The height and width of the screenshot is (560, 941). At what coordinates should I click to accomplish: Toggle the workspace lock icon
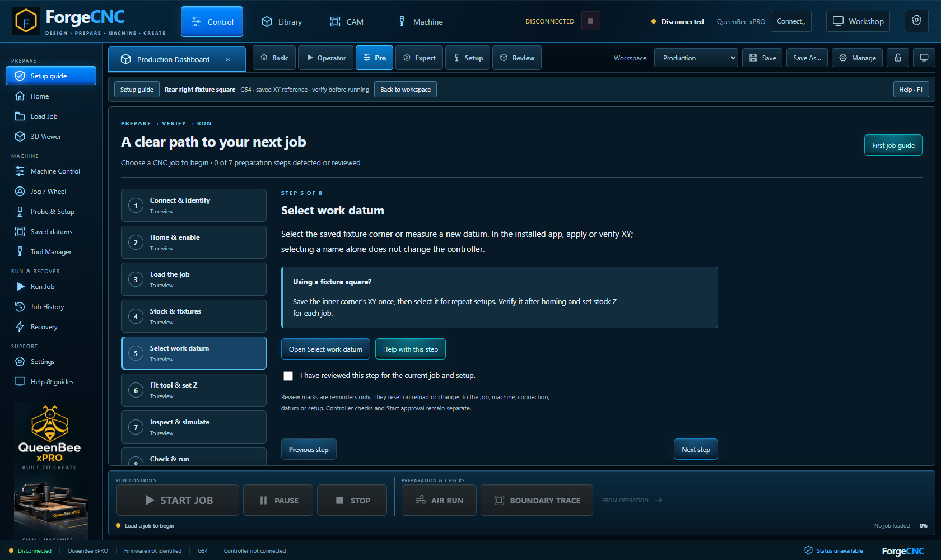pyautogui.click(x=898, y=58)
